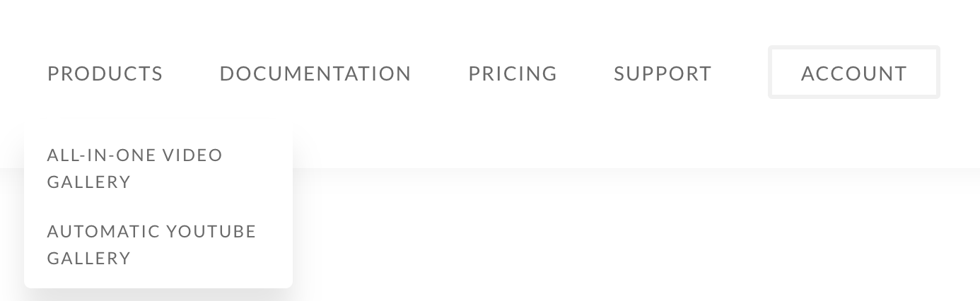This screenshot has height=301, width=980.
Task: Navigate to Documentation in the header
Action: click(x=315, y=73)
